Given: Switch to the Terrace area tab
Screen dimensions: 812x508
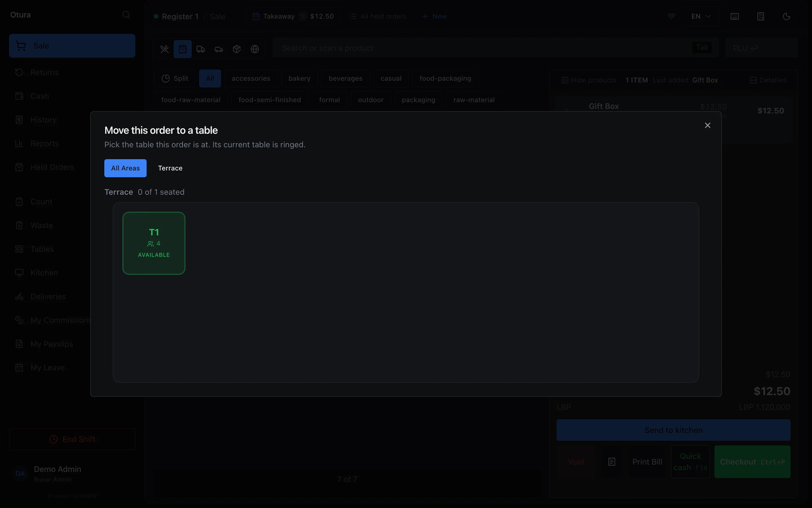Looking at the screenshot, I should (x=170, y=168).
